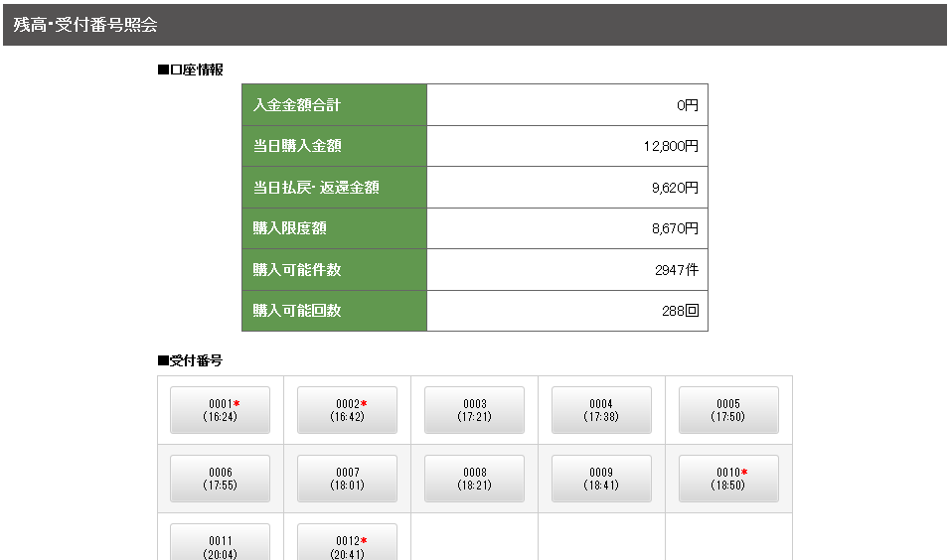Open receipt number 0001 (16:24)

pyautogui.click(x=220, y=410)
